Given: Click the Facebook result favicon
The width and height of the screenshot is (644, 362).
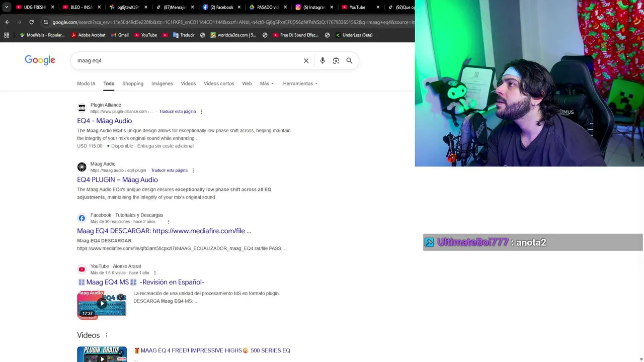Looking at the screenshot, I should click(82, 218).
